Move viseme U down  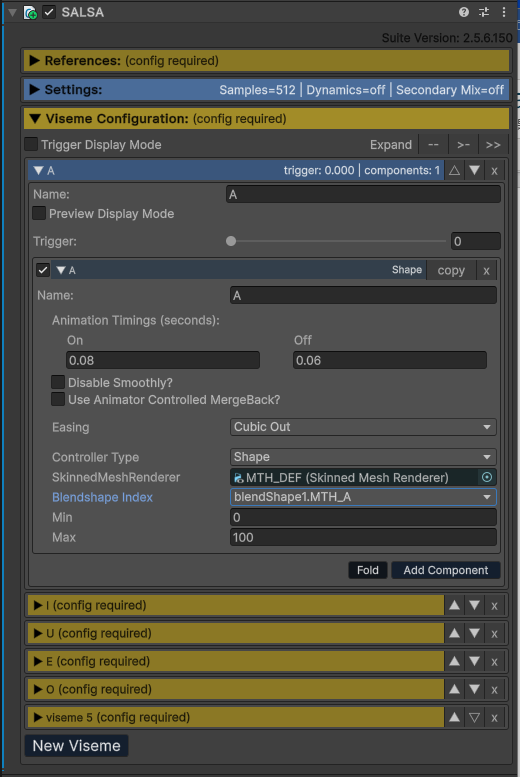[474, 633]
